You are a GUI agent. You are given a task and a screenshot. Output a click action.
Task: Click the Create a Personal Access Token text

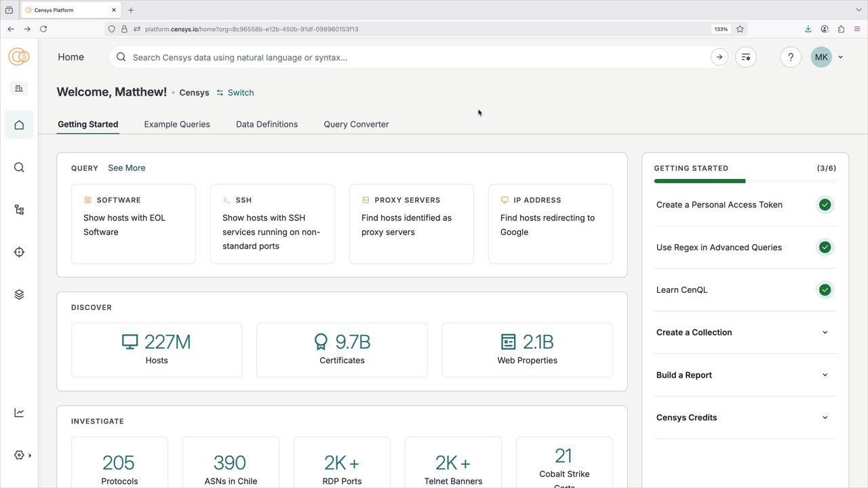pyautogui.click(x=719, y=205)
